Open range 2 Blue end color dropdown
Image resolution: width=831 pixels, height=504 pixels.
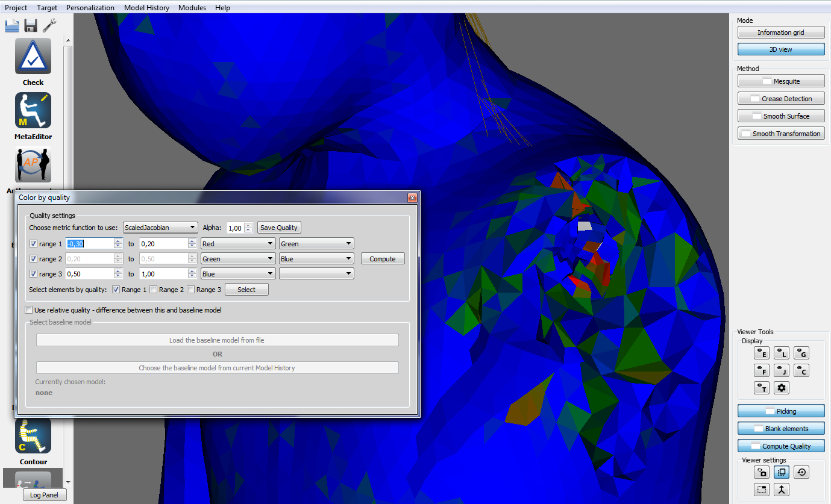pyautogui.click(x=316, y=259)
